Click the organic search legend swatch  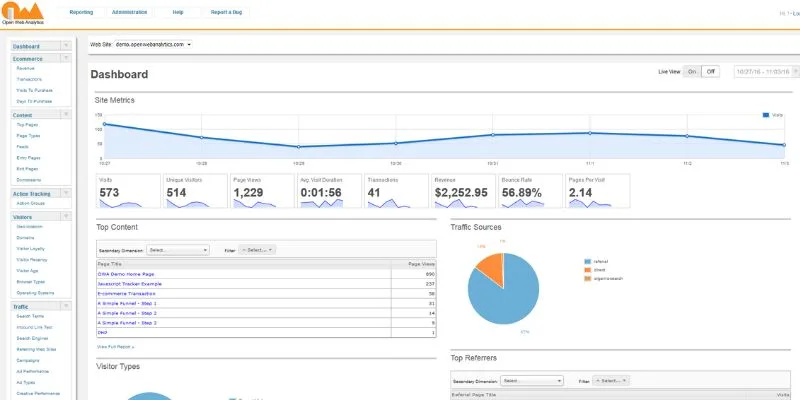click(x=588, y=279)
